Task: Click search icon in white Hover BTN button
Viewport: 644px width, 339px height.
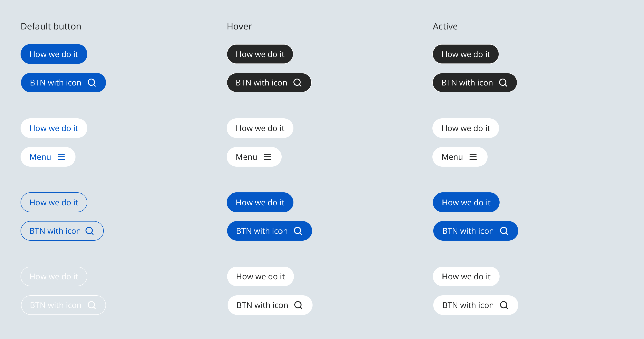Action: click(298, 305)
